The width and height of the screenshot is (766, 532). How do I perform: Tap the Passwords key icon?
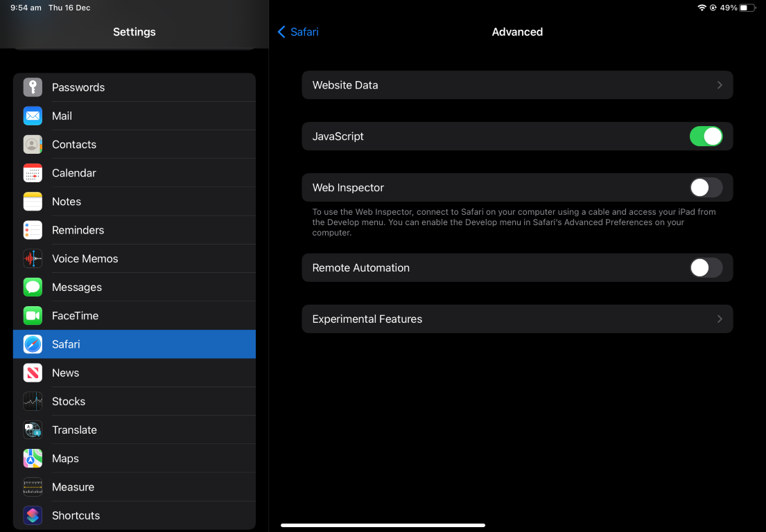[x=33, y=87]
